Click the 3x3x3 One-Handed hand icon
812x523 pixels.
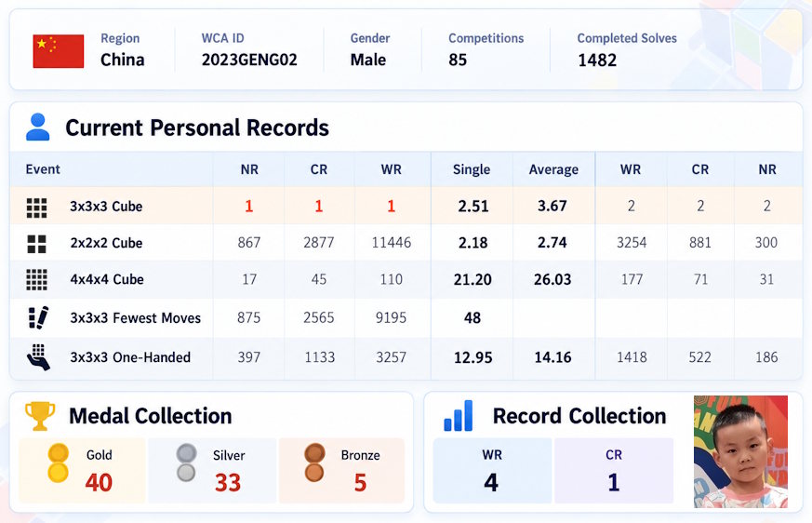coord(38,357)
